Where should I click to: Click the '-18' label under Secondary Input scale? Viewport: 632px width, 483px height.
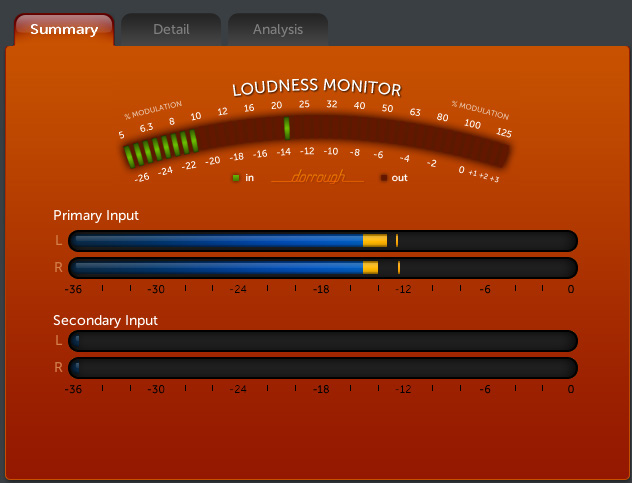coord(321,389)
